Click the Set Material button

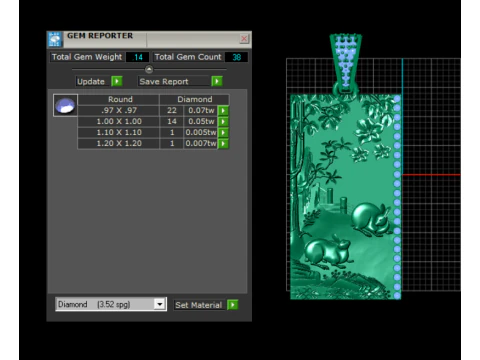click(x=199, y=305)
